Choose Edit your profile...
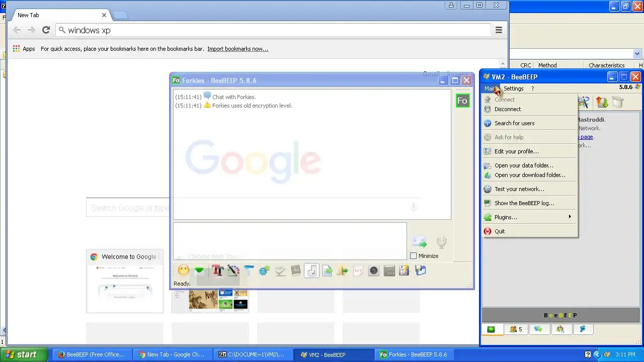 [529, 151]
